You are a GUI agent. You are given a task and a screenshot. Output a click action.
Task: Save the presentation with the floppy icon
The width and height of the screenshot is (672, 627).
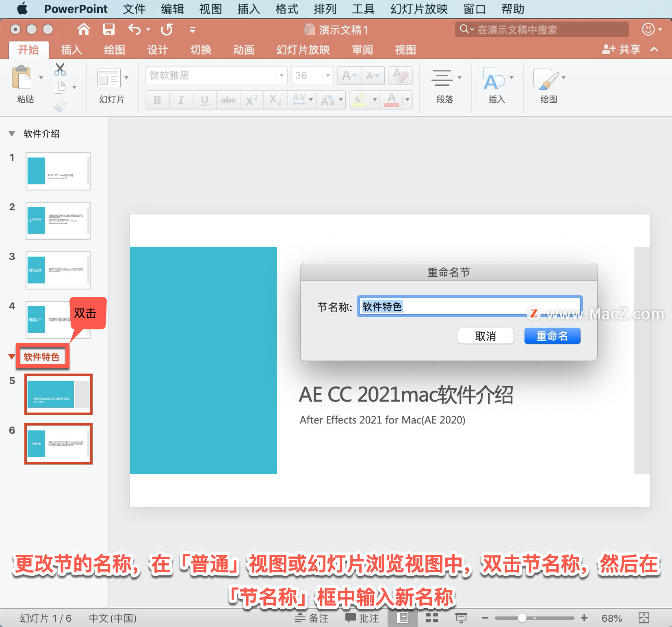click(x=108, y=29)
